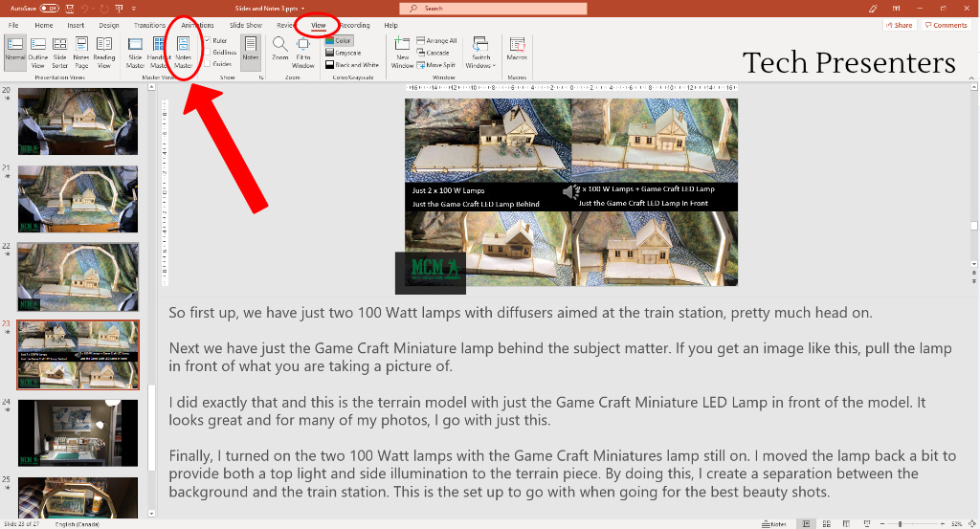Open the Recording tab

coord(355,25)
